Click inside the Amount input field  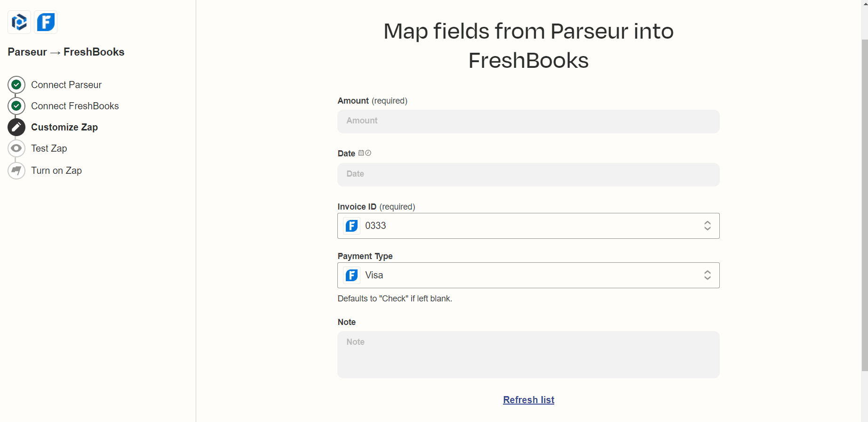tap(528, 121)
